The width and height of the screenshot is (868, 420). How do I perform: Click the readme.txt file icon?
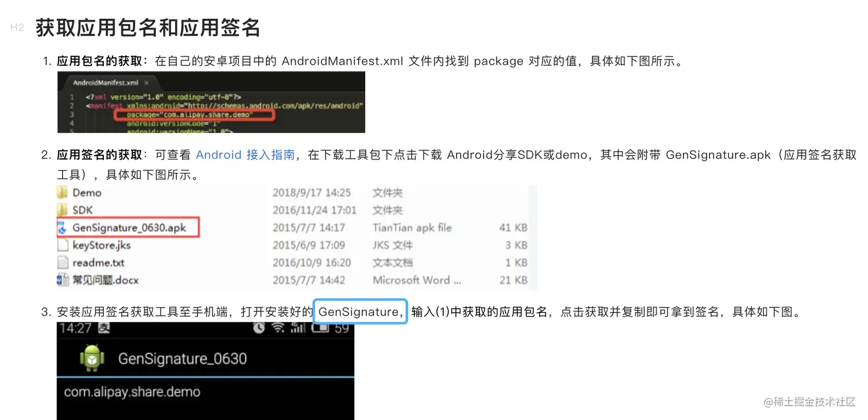[x=63, y=263]
